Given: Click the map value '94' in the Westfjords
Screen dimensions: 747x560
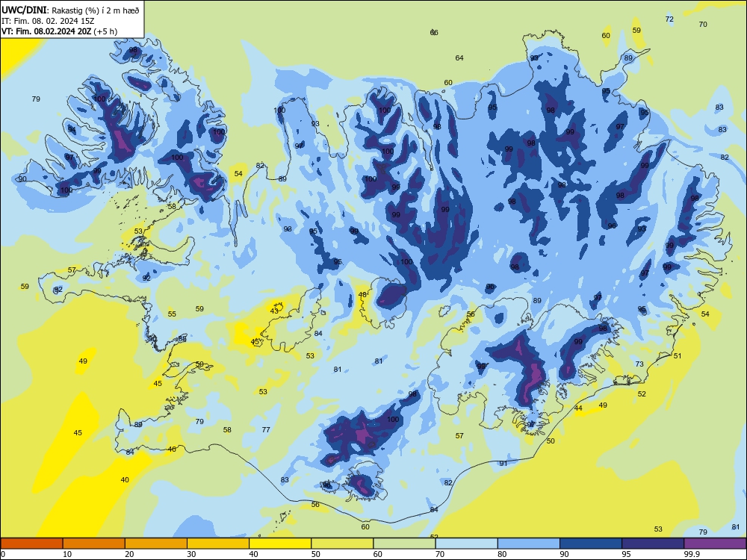Looking at the screenshot, I should [x=72, y=129].
